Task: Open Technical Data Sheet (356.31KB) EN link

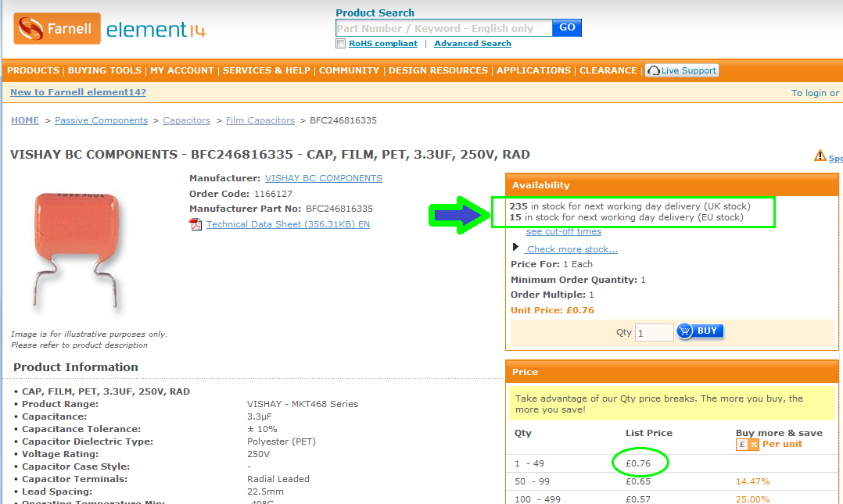Action: [x=288, y=224]
